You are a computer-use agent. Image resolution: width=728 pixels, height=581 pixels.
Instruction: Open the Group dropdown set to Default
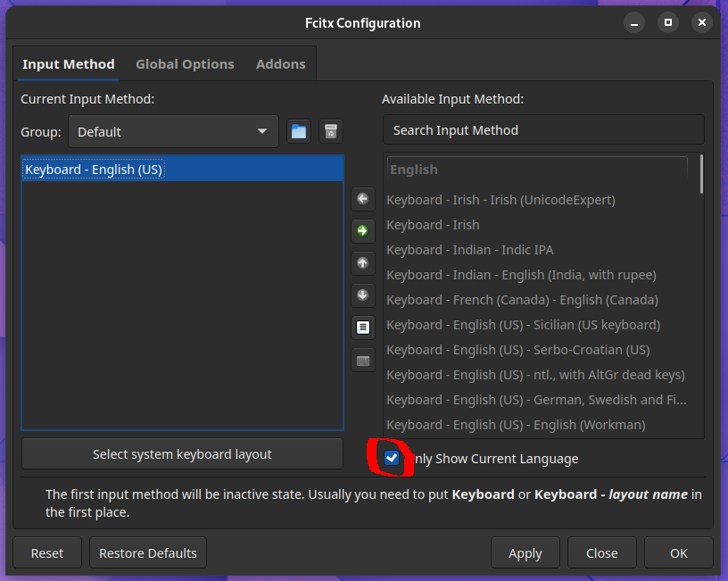pyautogui.click(x=173, y=132)
